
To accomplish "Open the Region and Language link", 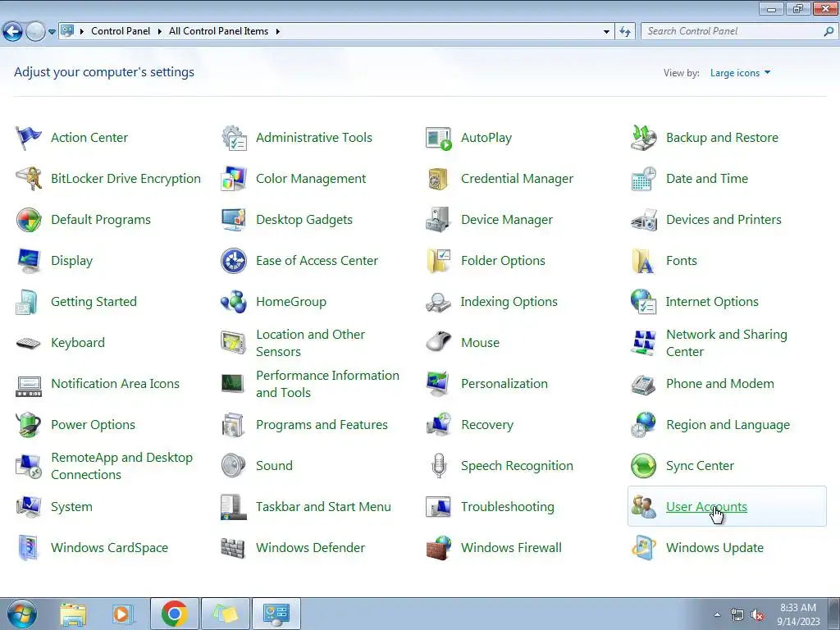I will [728, 425].
